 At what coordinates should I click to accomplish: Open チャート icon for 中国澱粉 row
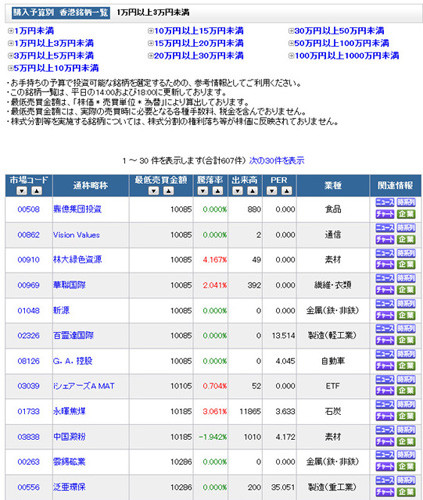coord(385,442)
